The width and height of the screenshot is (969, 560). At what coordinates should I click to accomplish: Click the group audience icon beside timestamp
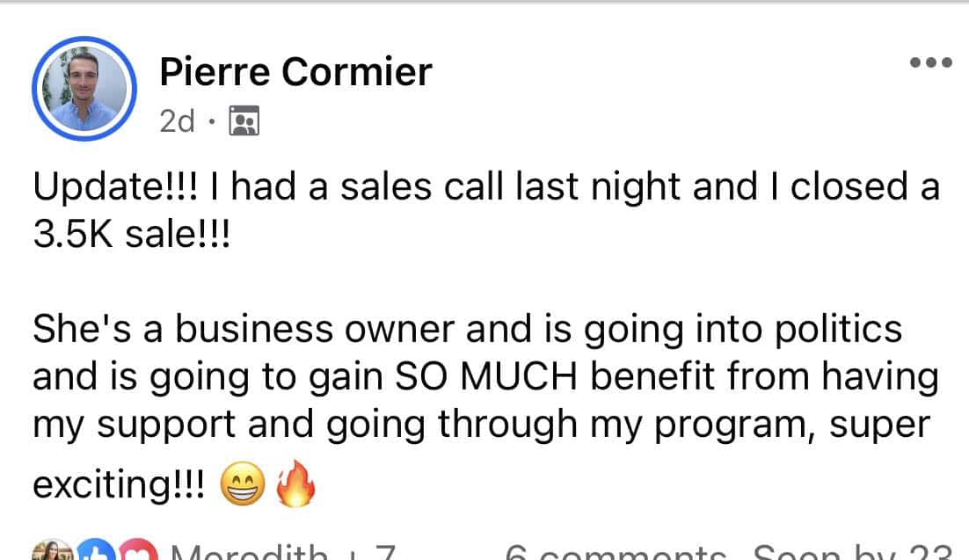point(244,121)
